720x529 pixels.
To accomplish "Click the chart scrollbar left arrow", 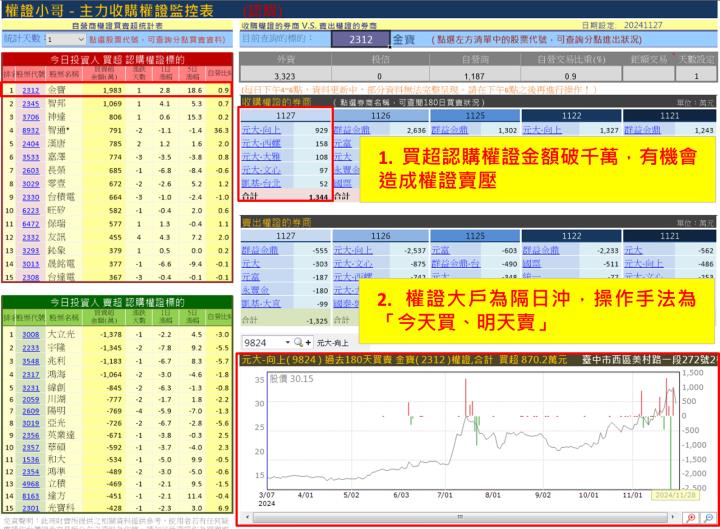I will (244, 518).
